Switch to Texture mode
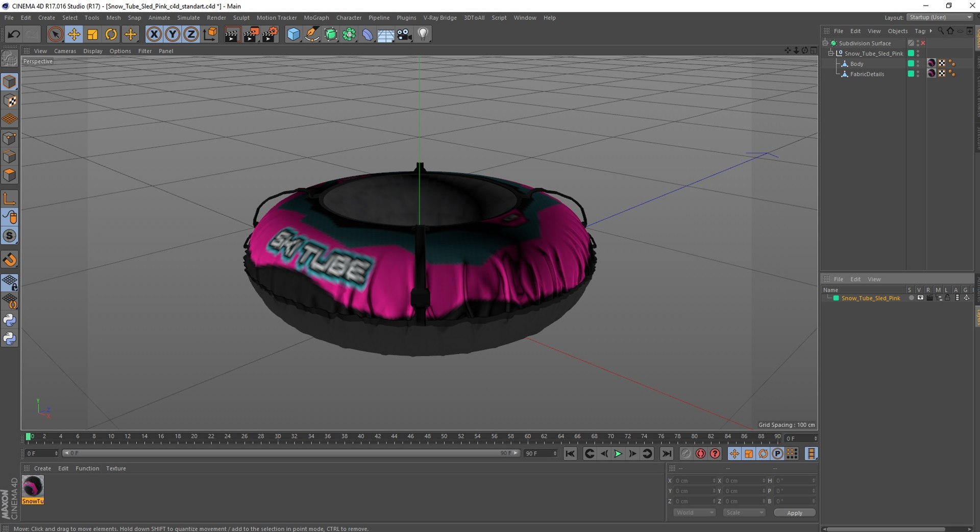 [10, 100]
